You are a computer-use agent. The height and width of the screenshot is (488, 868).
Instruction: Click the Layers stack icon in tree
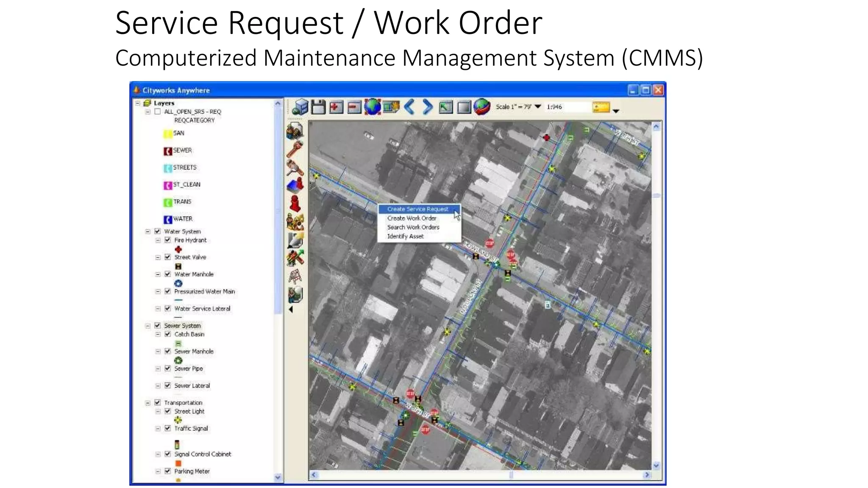coord(147,103)
